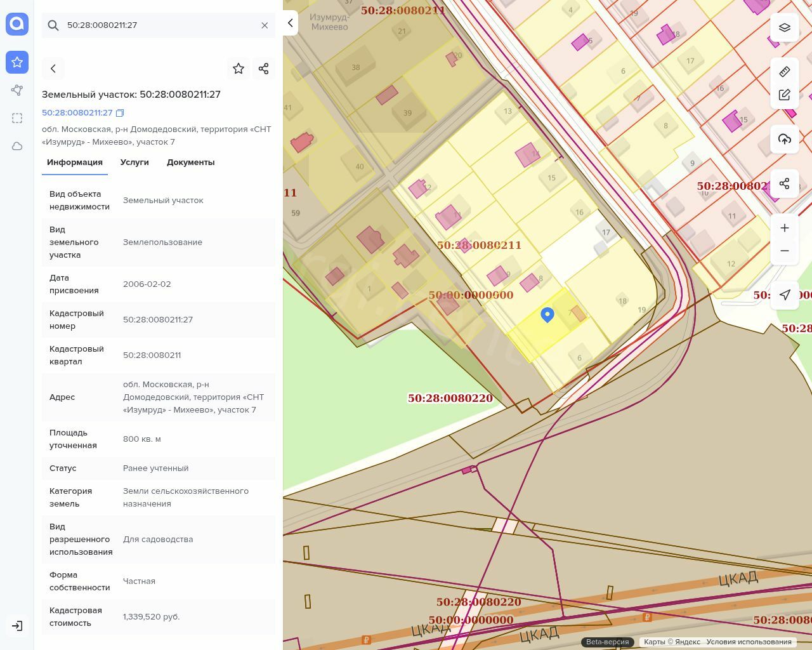Switch to the Услуги tab
This screenshot has height=650, width=812.
(x=134, y=162)
